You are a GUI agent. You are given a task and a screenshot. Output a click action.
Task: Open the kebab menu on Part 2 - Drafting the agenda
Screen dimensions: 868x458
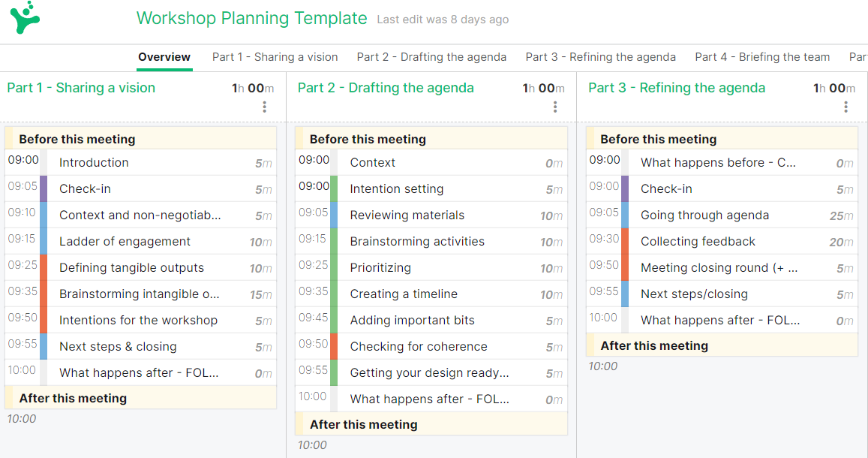click(x=554, y=107)
